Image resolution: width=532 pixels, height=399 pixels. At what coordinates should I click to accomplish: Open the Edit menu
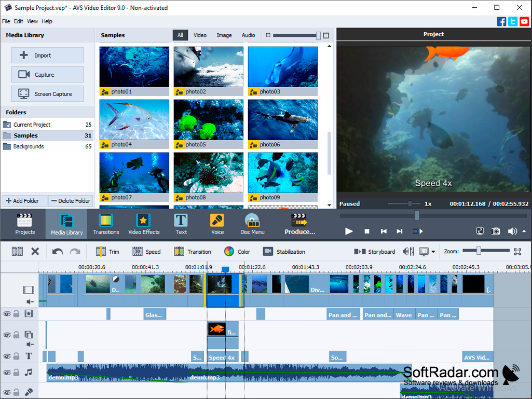coord(18,21)
